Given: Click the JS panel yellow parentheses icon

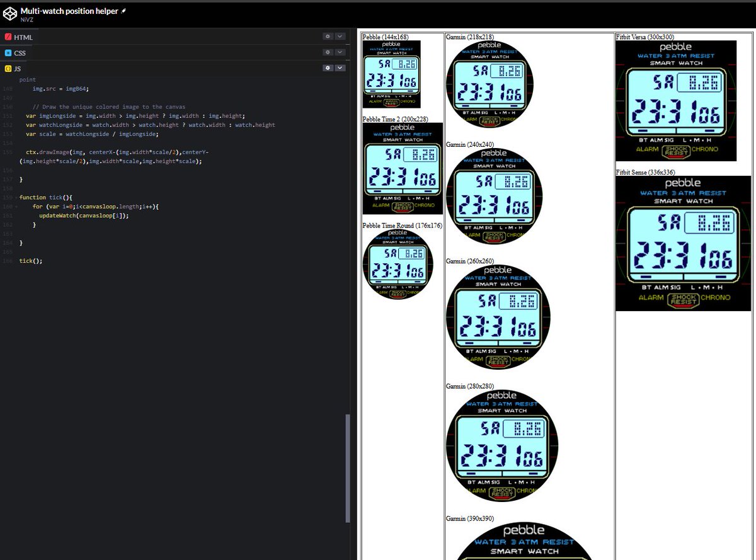Looking at the screenshot, I should [8, 68].
